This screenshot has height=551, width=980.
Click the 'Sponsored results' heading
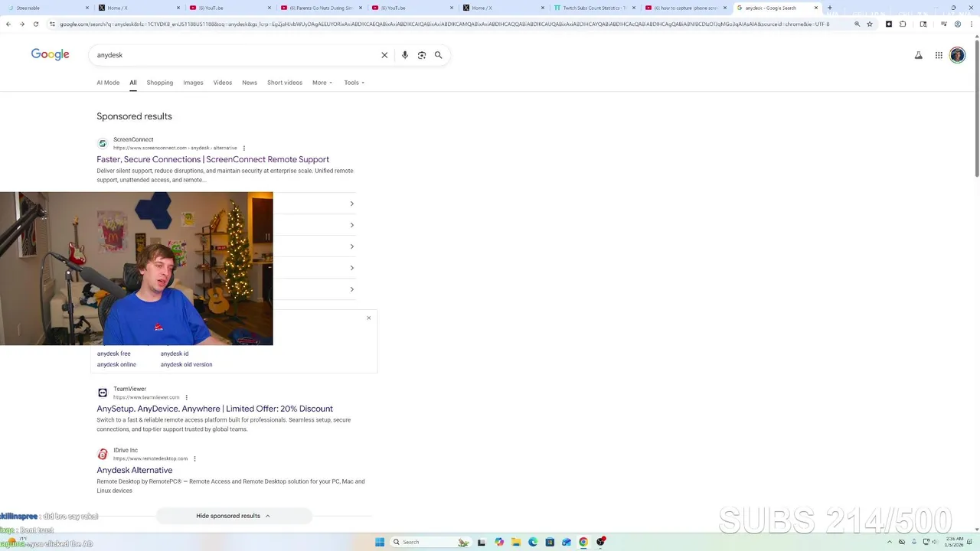(x=134, y=116)
